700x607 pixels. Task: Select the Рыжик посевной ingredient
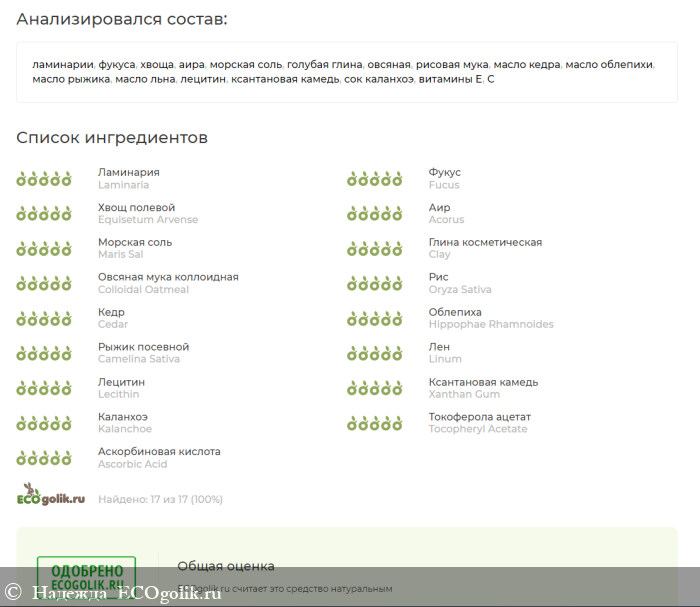[143, 347]
